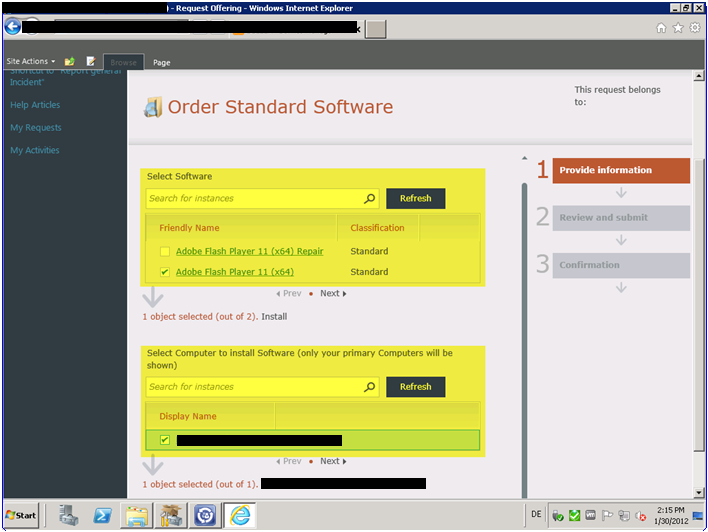The height and width of the screenshot is (532, 708).
Task: Click the Navigate Up folder icon
Action: [70, 62]
